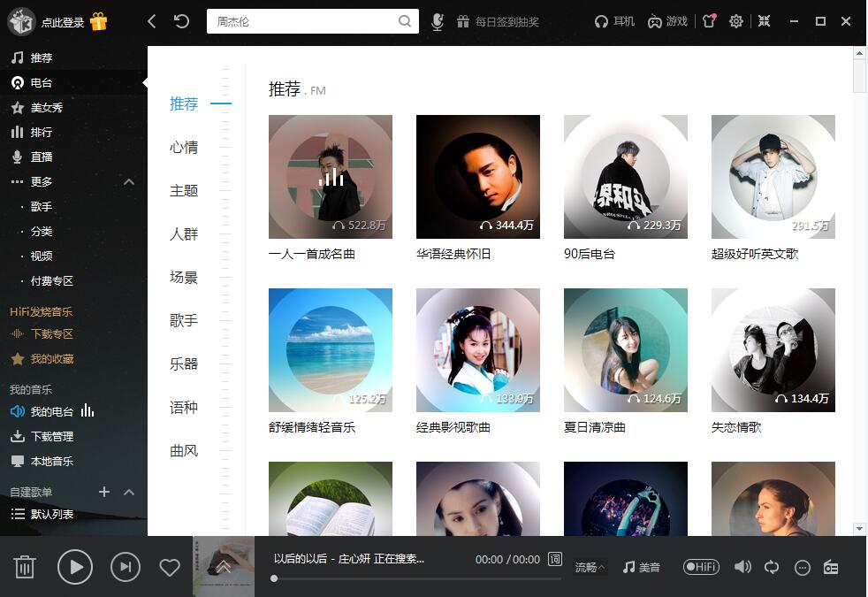Click the search input field

pyautogui.click(x=313, y=21)
